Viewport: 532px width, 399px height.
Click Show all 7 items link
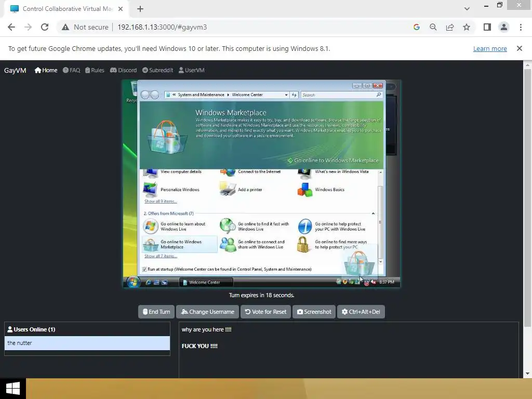pos(161,256)
